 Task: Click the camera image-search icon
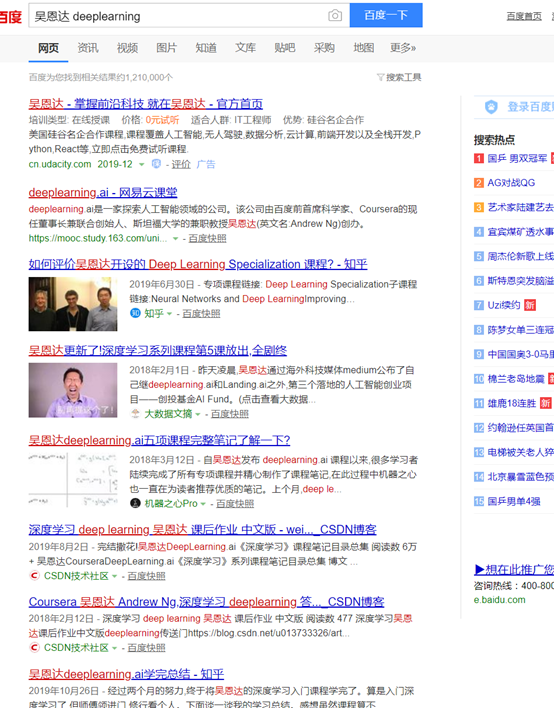point(335,16)
